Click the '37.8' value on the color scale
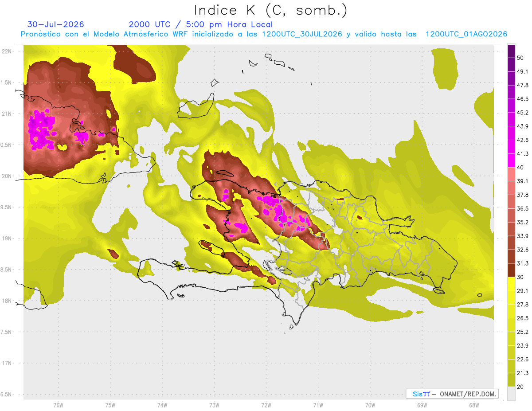Screen dimensions: 532x411 [x=522, y=195]
